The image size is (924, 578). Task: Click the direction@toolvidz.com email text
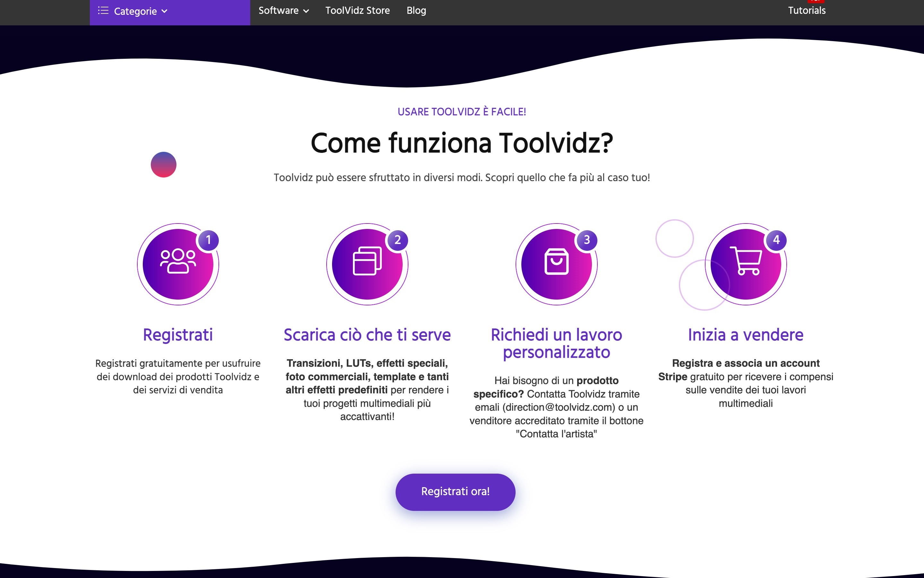[x=559, y=407]
